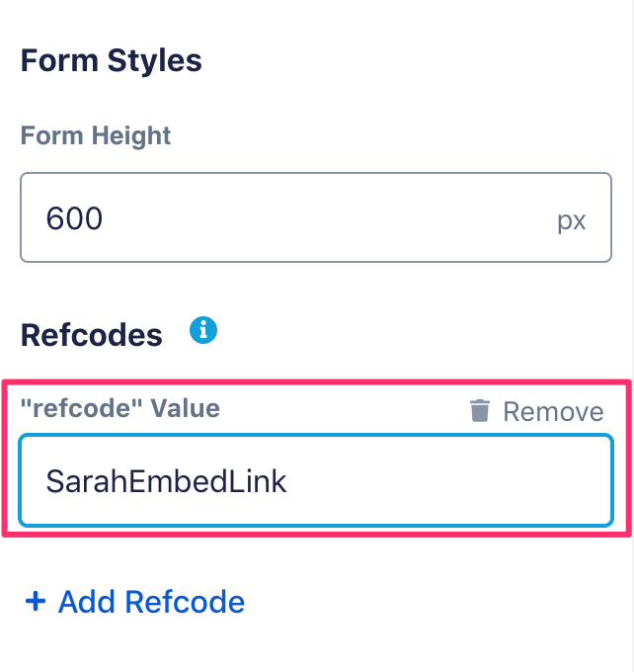Click the Form Styles heading

click(111, 60)
